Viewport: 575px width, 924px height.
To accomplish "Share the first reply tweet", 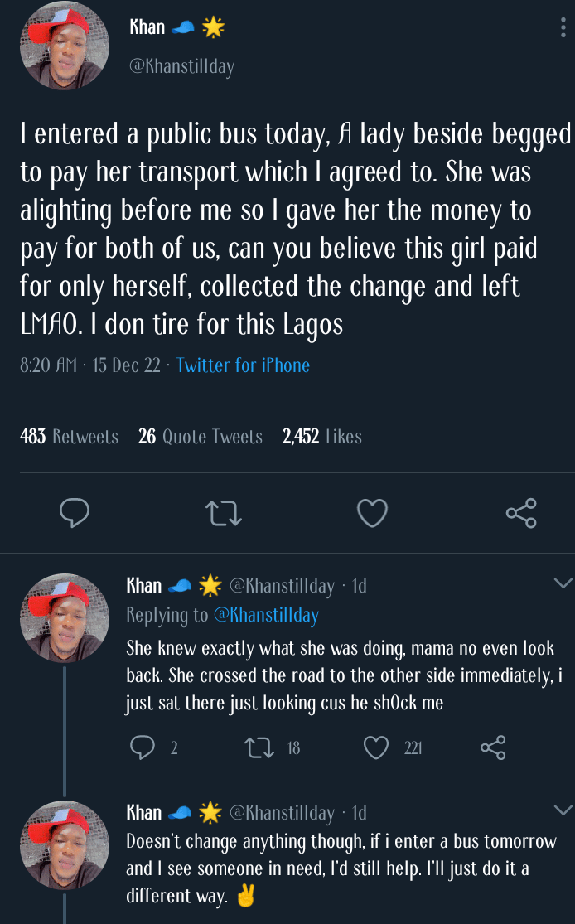I will click(x=493, y=748).
